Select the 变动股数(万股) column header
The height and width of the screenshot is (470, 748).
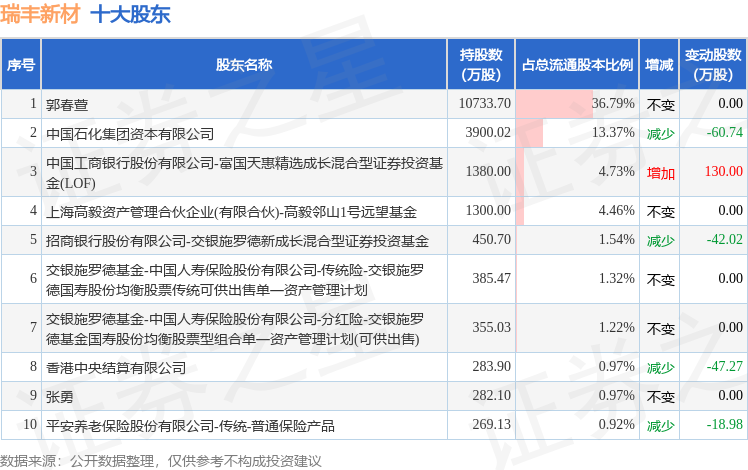pos(713,64)
